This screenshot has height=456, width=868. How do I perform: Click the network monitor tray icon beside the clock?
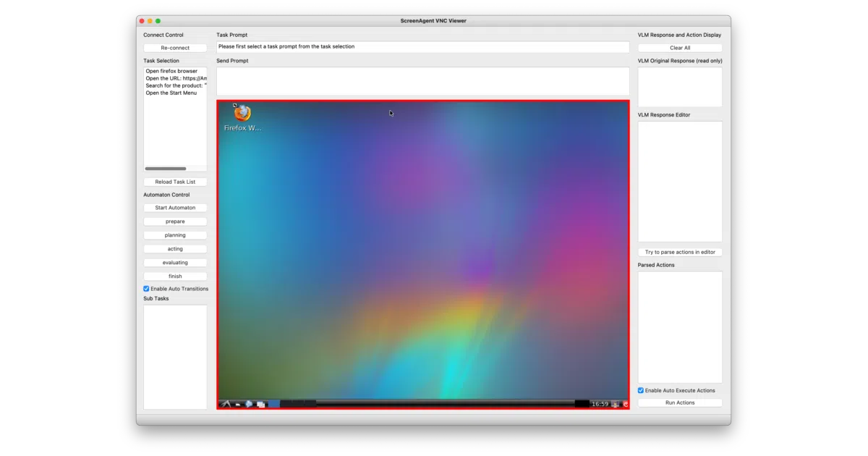pyautogui.click(x=616, y=404)
